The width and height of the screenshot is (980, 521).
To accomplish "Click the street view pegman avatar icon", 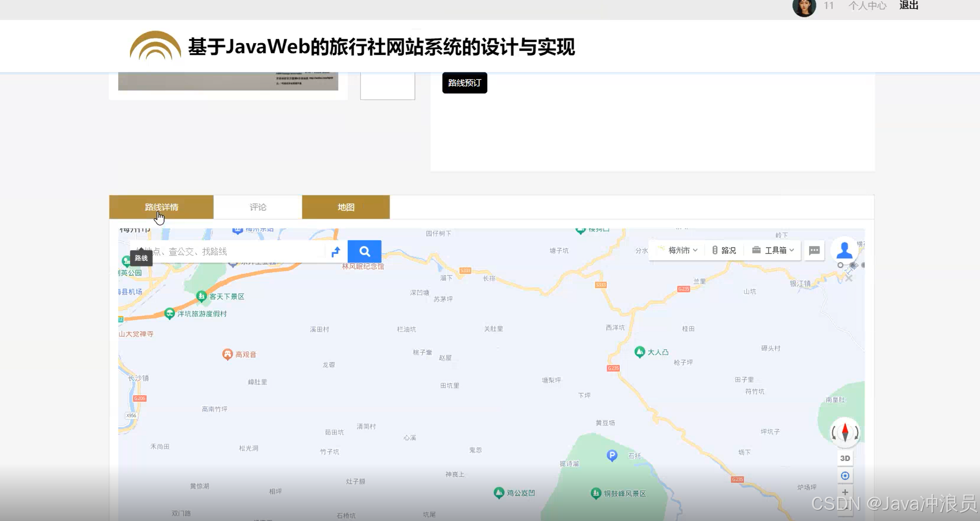I will [x=844, y=249].
